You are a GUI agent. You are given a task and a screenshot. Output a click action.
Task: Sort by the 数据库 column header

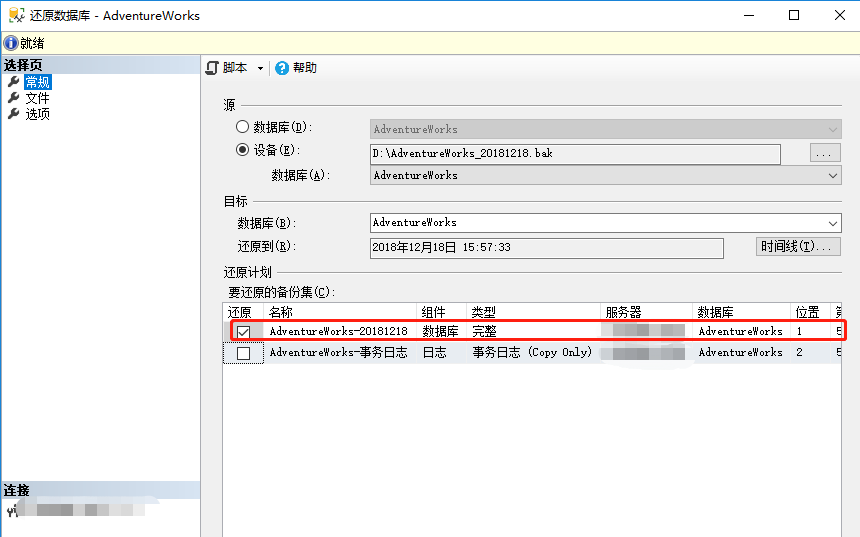click(x=741, y=312)
